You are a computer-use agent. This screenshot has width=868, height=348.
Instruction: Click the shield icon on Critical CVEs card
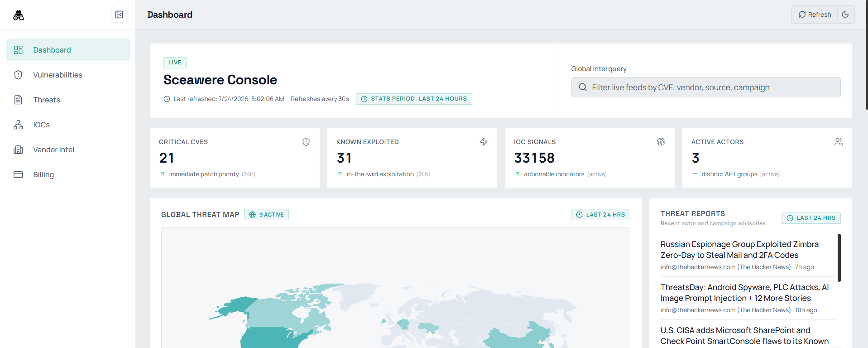coord(306,142)
